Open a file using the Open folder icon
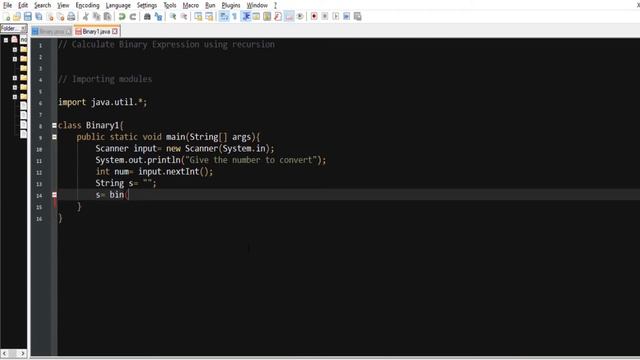 click(x=17, y=16)
